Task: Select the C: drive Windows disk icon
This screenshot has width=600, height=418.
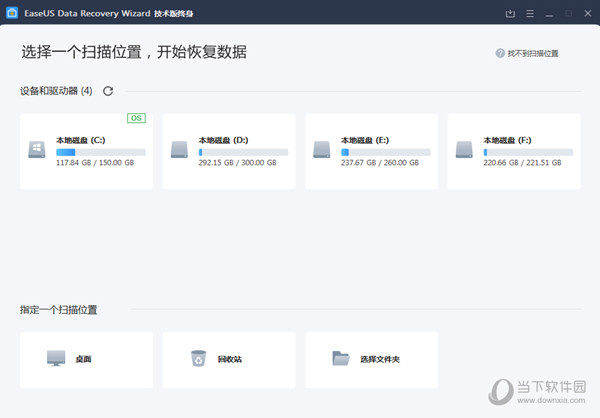Action: click(37, 149)
